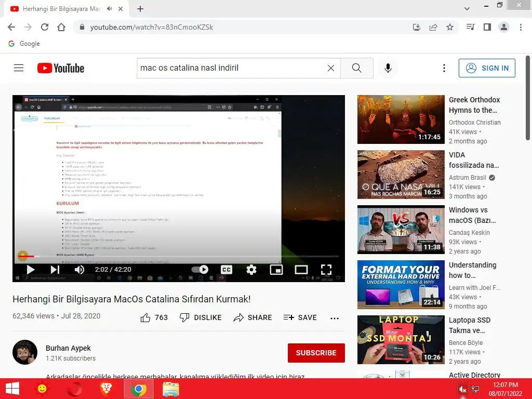This screenshot has height=399, width=532.
Task: Go back with the browser back arrow
Action: [x=11, y=27]
